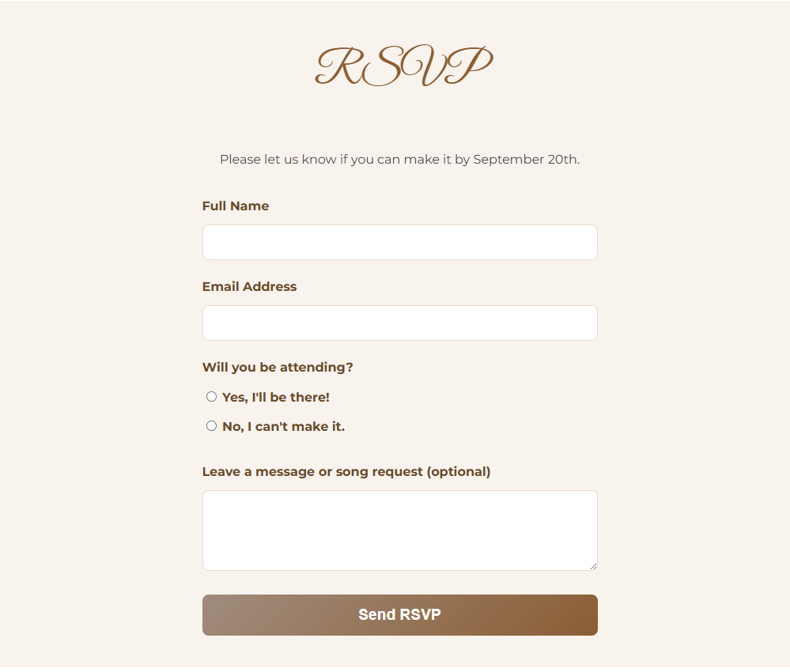Choose the "No, I can't make it." radio button
Image resolution: width=790 pixels, height=672 pixels.
tap(211, 426)
